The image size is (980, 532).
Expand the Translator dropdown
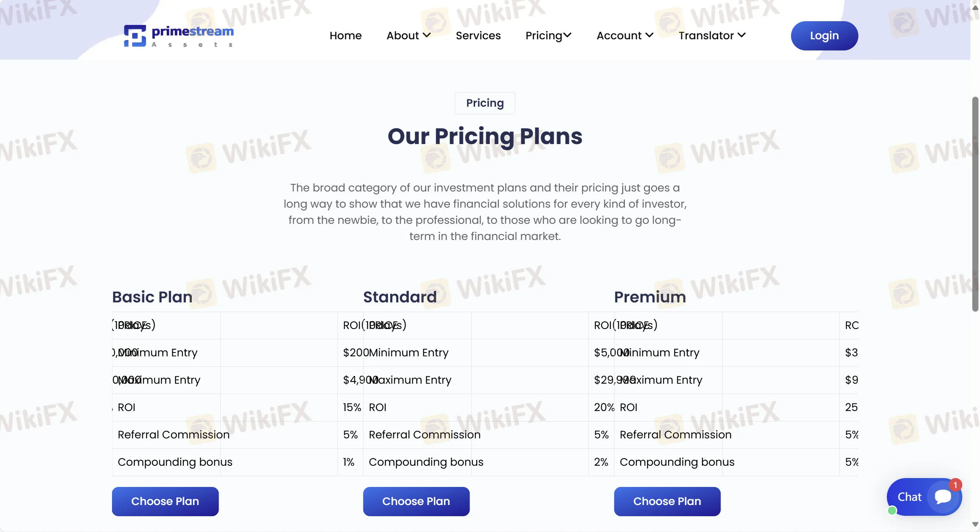(712, 35)
